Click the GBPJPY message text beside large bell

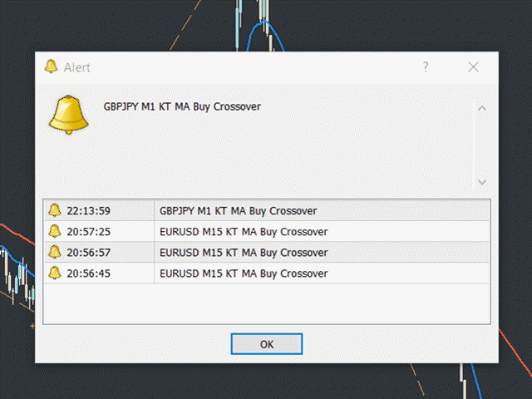click(x=182, y=107)
